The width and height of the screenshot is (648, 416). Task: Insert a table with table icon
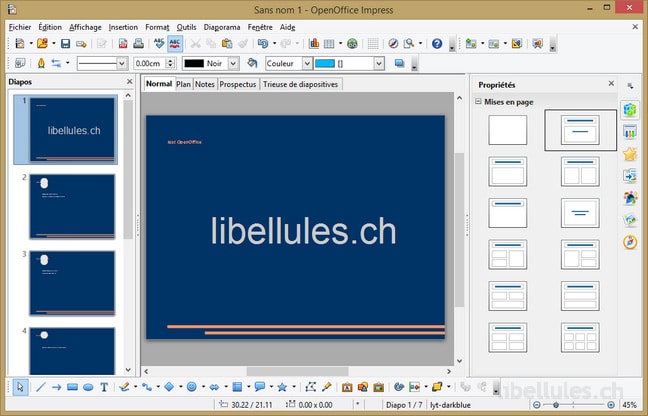point(329,43)
